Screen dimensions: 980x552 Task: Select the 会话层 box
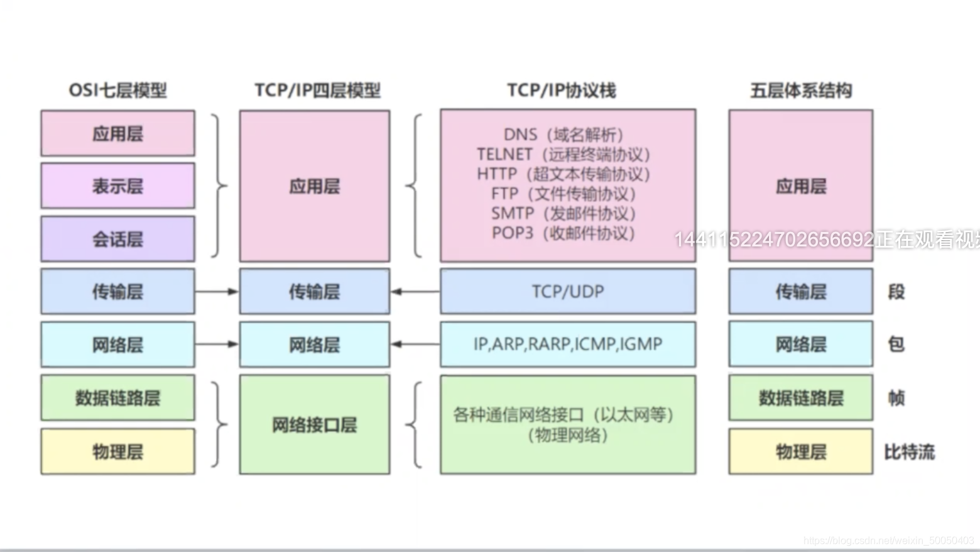coord(118,239)
